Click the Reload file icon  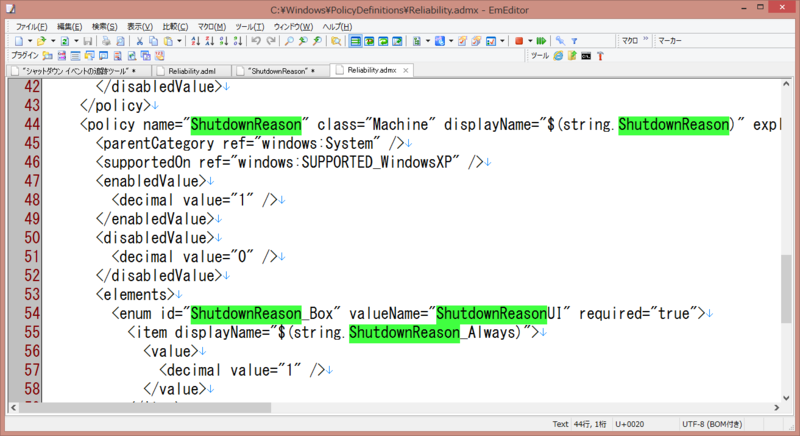[65, 41]
